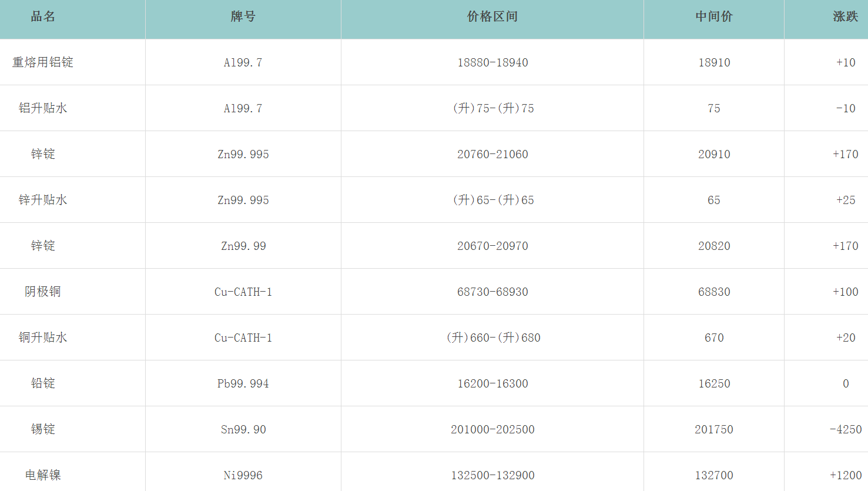Click the 铅锭 product name
The image size is (868, 491).
click(x=43, y=383)
